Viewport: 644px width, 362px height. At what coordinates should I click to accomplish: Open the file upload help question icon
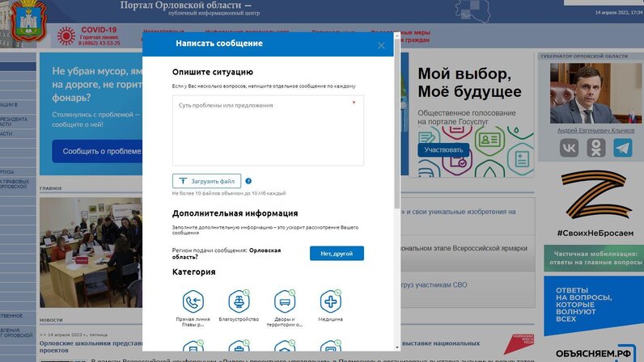(x=248, y=181)
